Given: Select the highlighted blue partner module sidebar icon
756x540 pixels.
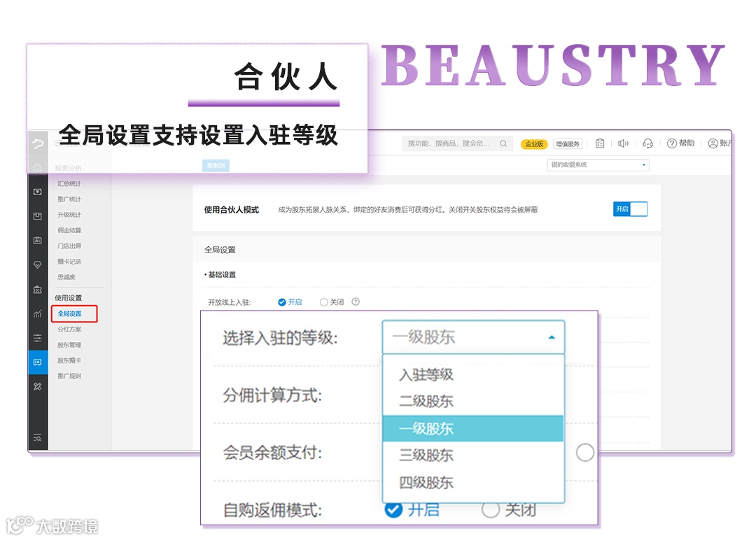Looking at the screenshot, I should [x=38, y=362].
